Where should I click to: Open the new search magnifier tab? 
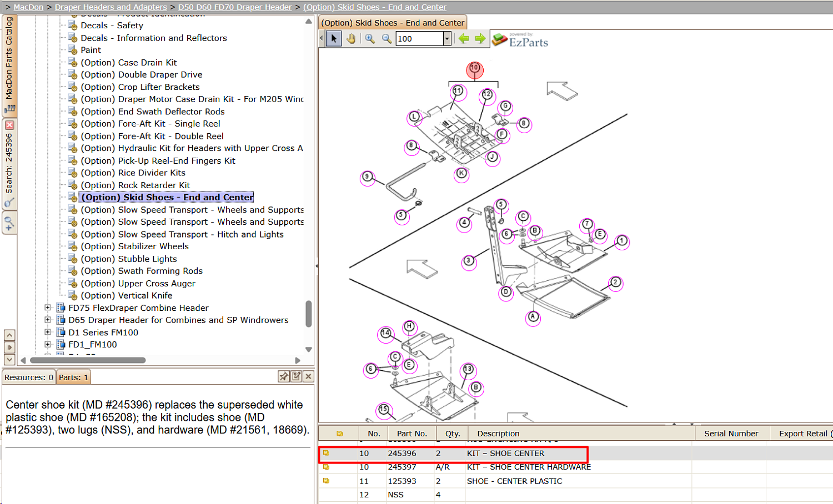(x=9, y=224)
